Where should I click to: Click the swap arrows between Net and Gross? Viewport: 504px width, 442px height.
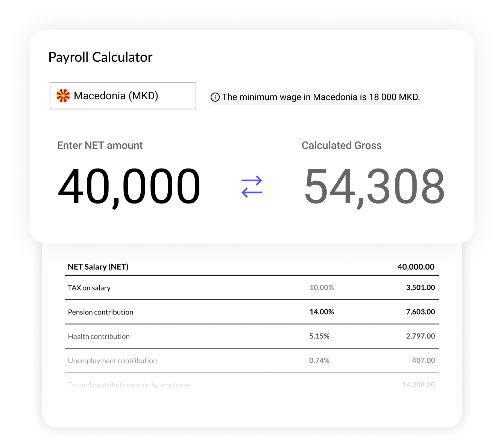click(252, 187)
